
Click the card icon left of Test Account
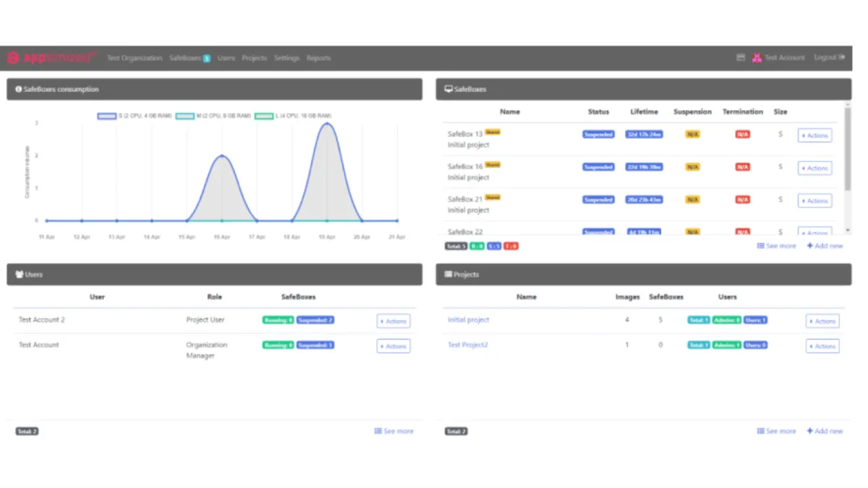(741, 58)
